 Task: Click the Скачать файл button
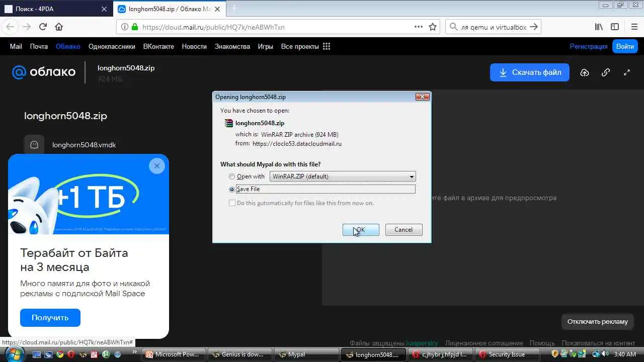pos(530,72)
